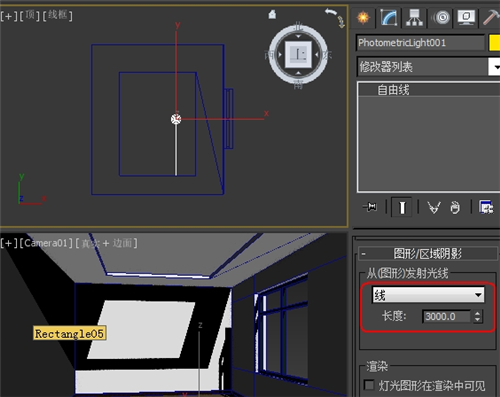Decrease length with spinner down arrow
This screenshot has width=500, height=397.
point(477,319)
